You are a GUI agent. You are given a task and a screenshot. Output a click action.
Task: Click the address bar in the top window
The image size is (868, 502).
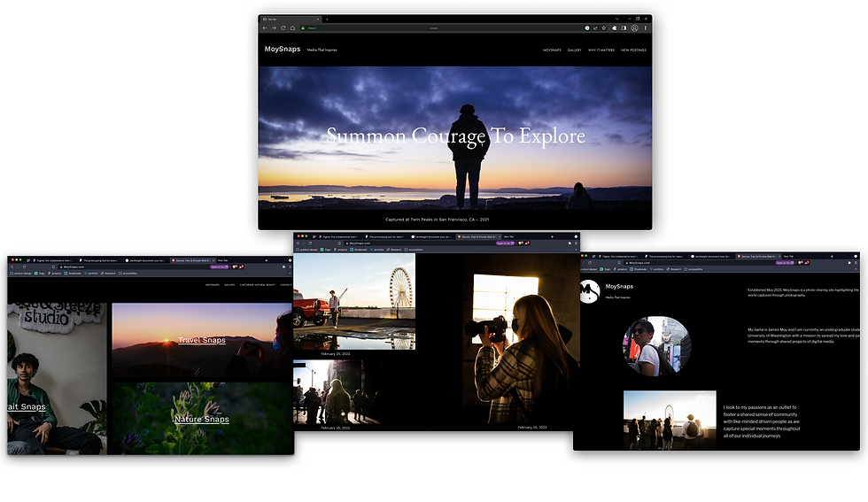point(443,27)
